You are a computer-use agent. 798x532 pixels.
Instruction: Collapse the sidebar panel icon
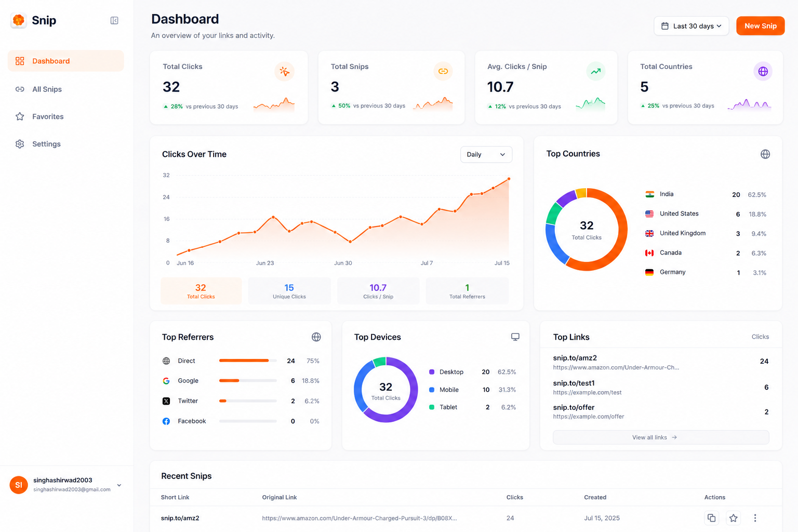[114, 20]
